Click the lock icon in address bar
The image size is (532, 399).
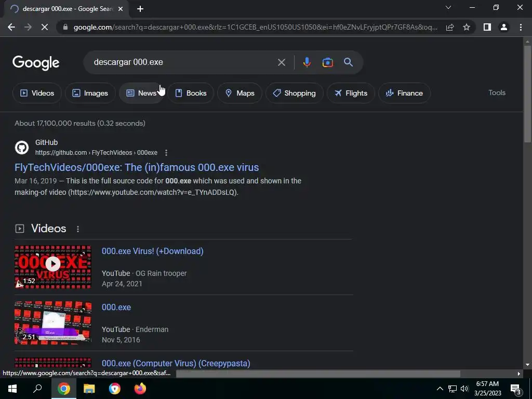[65, 27]
